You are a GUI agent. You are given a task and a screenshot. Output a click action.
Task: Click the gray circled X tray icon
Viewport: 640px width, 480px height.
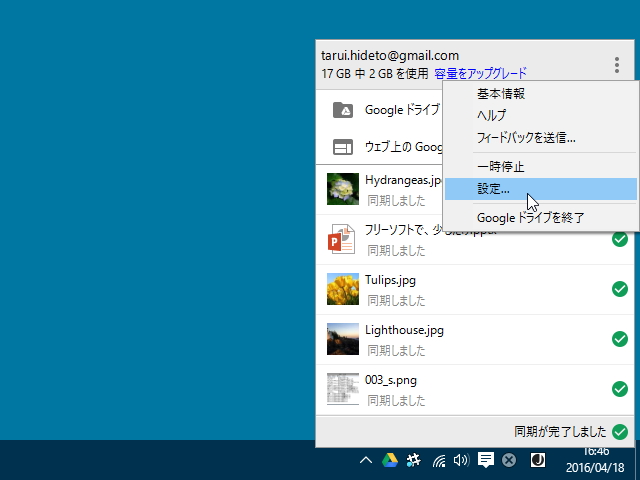point(509,460)
